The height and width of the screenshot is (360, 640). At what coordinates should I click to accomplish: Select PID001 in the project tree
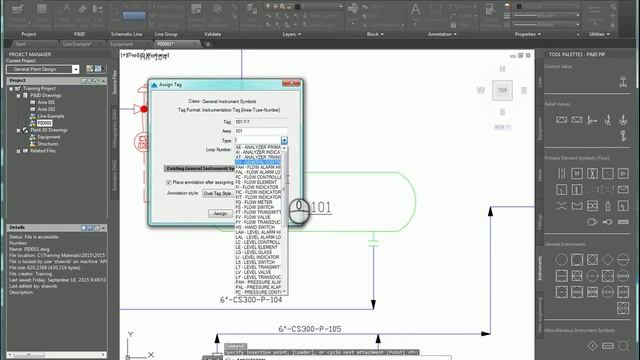coord(44,123)
